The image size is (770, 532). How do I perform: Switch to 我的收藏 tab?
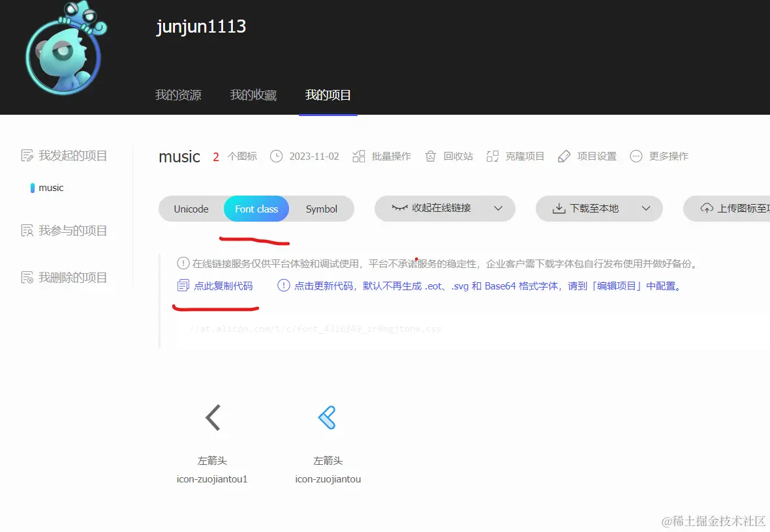[x=253, y=95]
